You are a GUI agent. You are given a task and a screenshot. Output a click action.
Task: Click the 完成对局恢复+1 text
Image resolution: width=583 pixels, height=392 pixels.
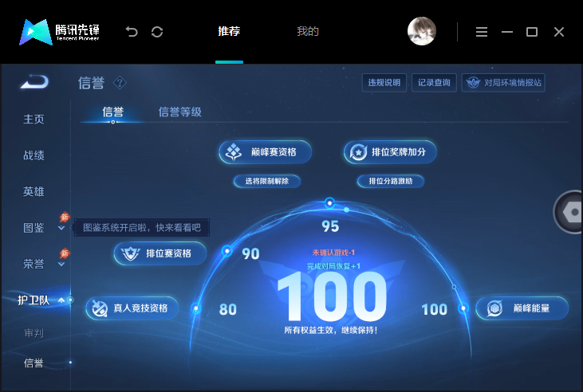(x=333, y=266)
